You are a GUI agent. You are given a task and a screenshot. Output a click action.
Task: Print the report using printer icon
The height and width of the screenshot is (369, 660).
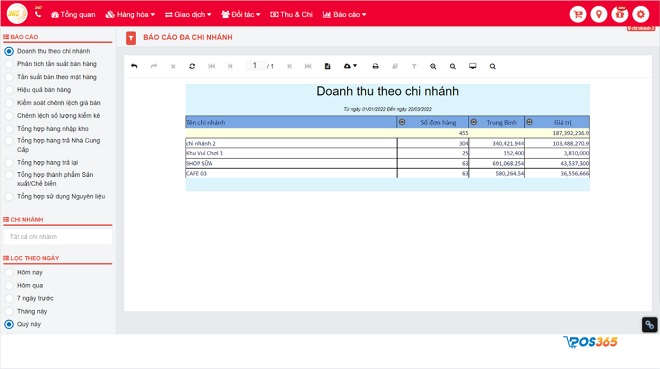click(x=375, y=66)
